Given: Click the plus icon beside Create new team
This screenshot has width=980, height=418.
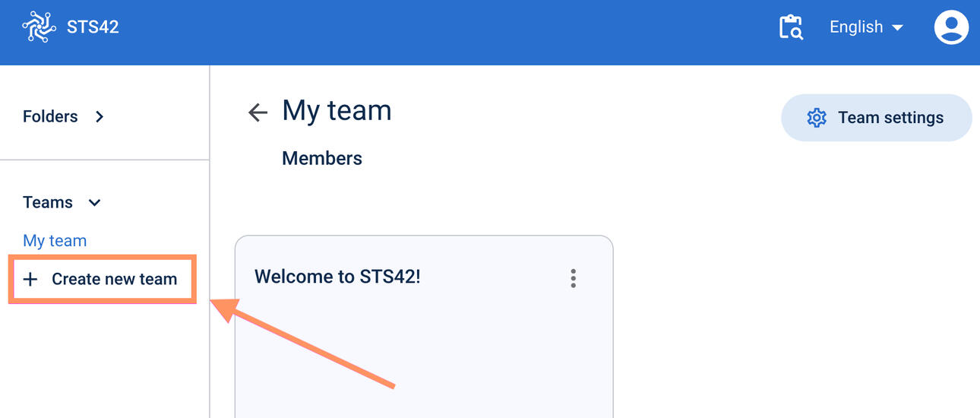Looking at the screenshot, I should pyautogui.click(x=30, y=280).
